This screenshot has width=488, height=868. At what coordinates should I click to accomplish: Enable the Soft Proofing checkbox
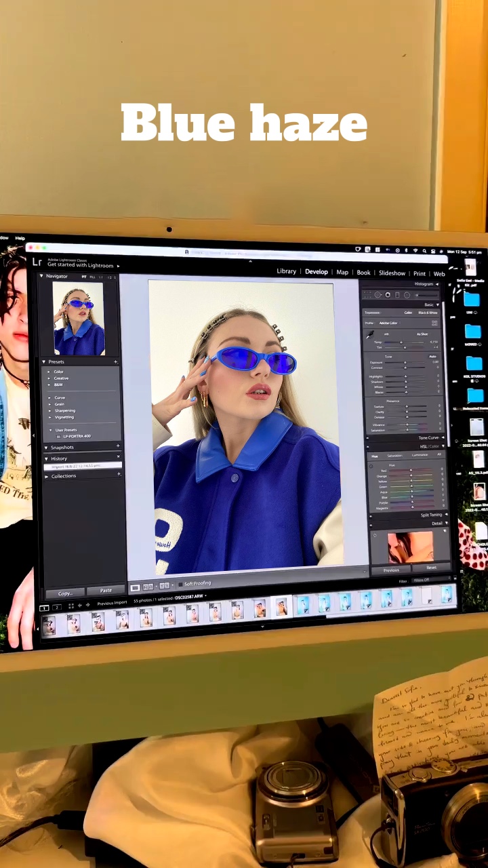click(180, 584)
